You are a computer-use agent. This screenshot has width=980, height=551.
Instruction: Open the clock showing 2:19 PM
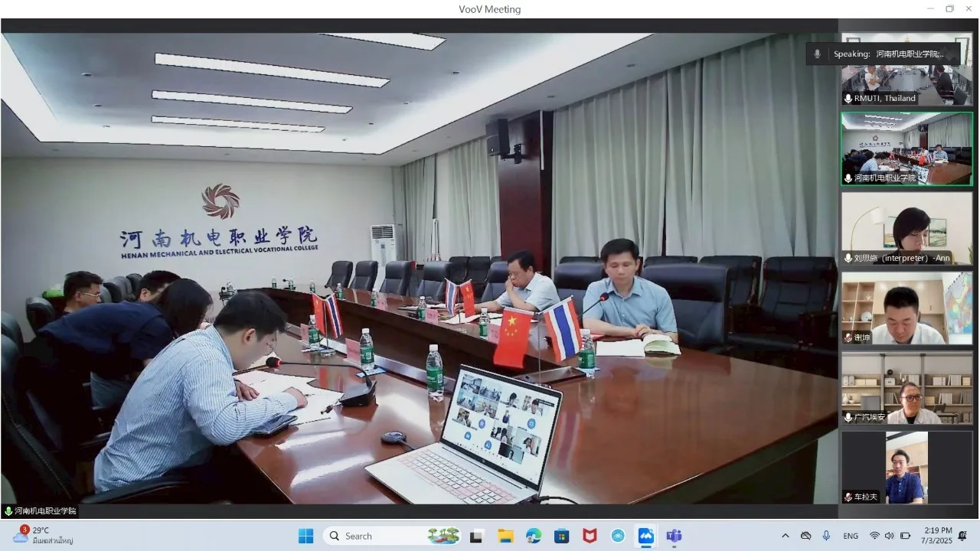coord(938,535)
